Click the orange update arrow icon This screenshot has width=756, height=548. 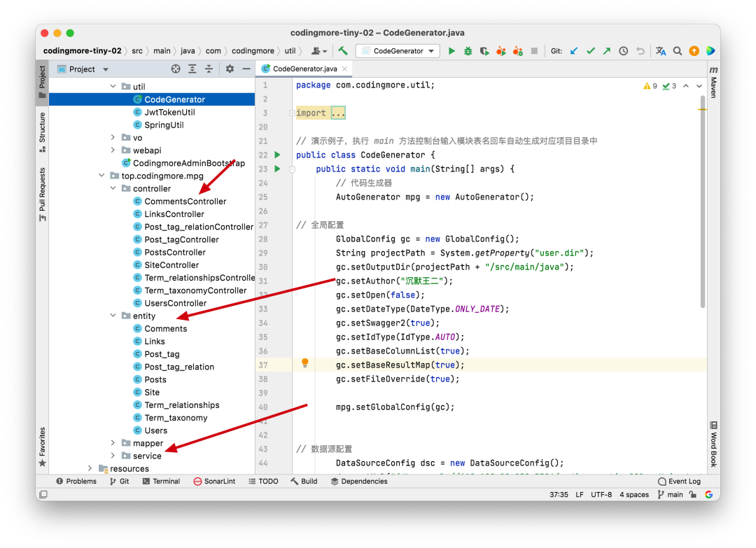pyautogui.click(x=694, y=51)
